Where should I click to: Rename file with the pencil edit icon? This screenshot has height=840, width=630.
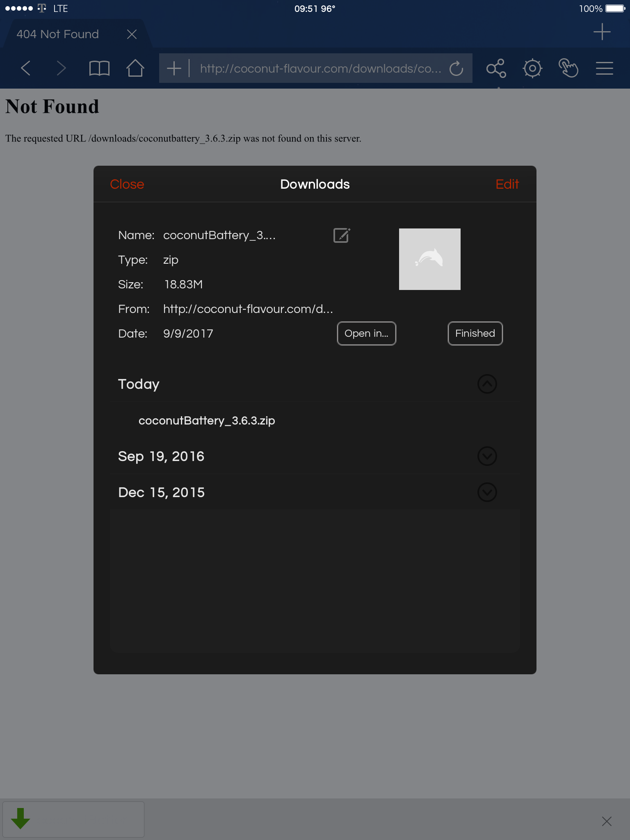342,235
